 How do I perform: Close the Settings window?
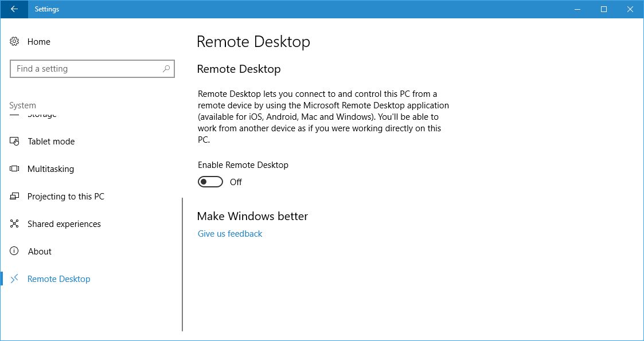click(x=630, y=9)
